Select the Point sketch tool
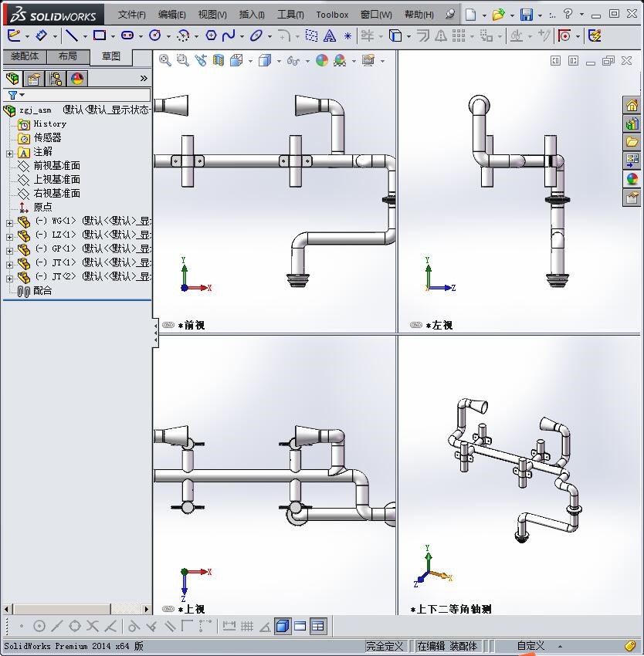This screenshot has width=644, height=656. click(347, 36)
